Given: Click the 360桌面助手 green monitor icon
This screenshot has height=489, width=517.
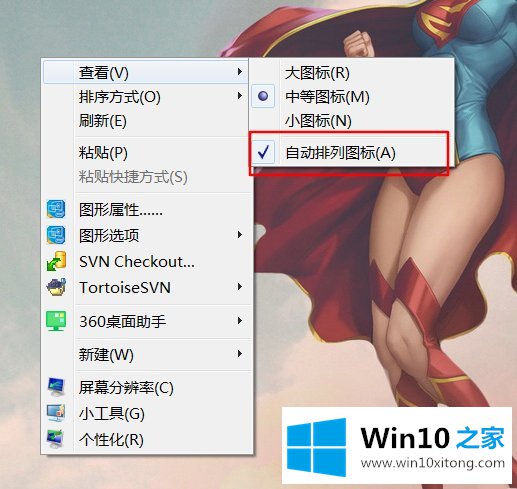Looking at the screenshot, I should (x=56, y=321).
